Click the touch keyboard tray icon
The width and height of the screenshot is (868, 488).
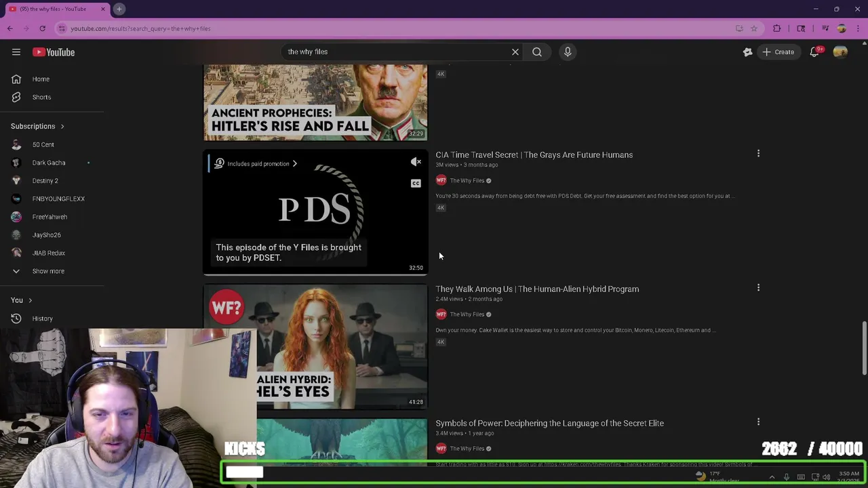[801, 477]
